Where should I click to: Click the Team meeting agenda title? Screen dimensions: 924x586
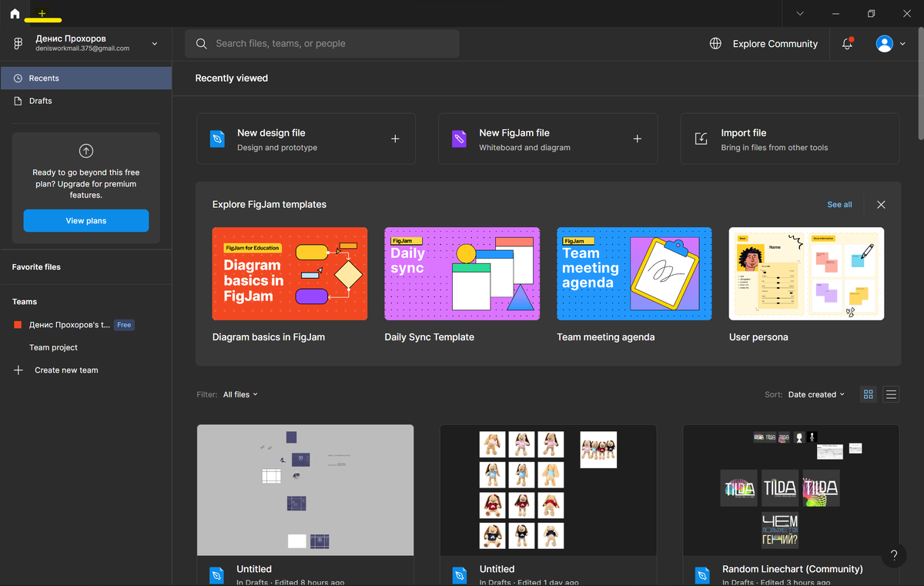coord(606,337)
